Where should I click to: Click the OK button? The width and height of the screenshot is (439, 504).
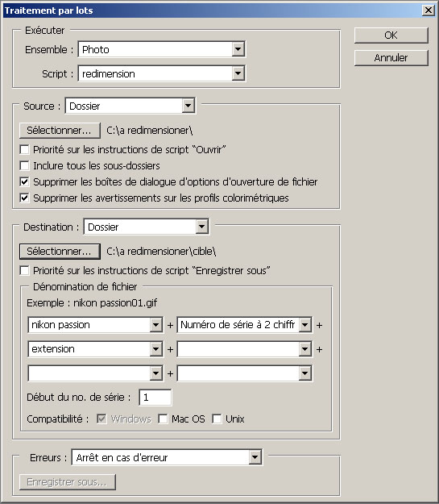pyautogui.click(x=391, y=35)
